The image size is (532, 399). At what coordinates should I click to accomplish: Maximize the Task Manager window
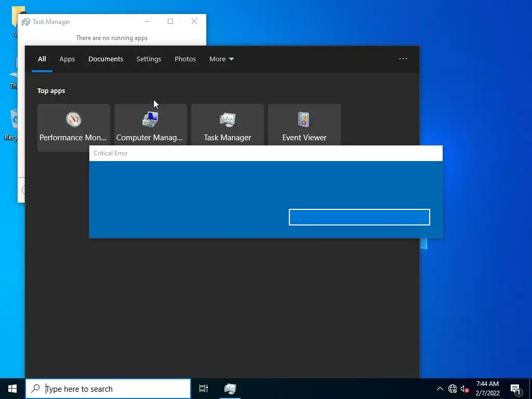(170, 21)
